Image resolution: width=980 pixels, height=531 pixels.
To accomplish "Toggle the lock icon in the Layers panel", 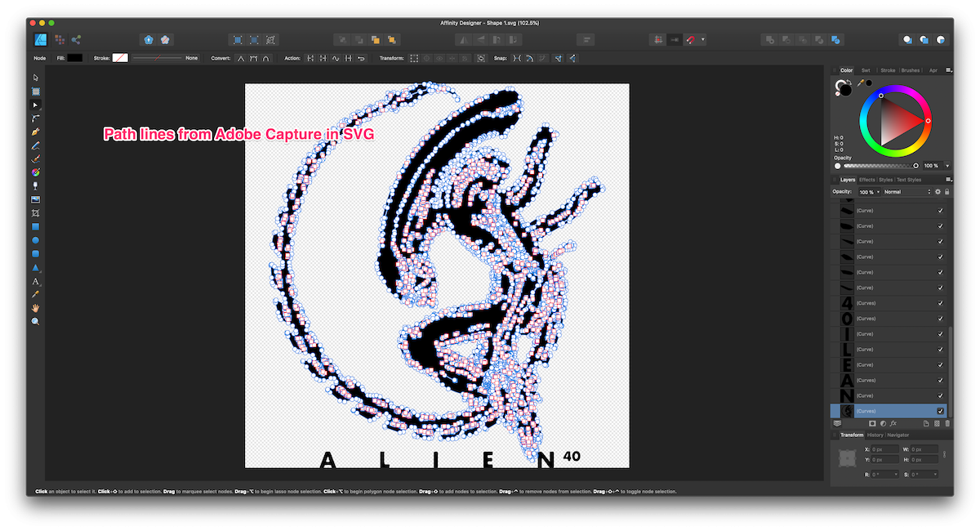I will [x=947, y=191].
